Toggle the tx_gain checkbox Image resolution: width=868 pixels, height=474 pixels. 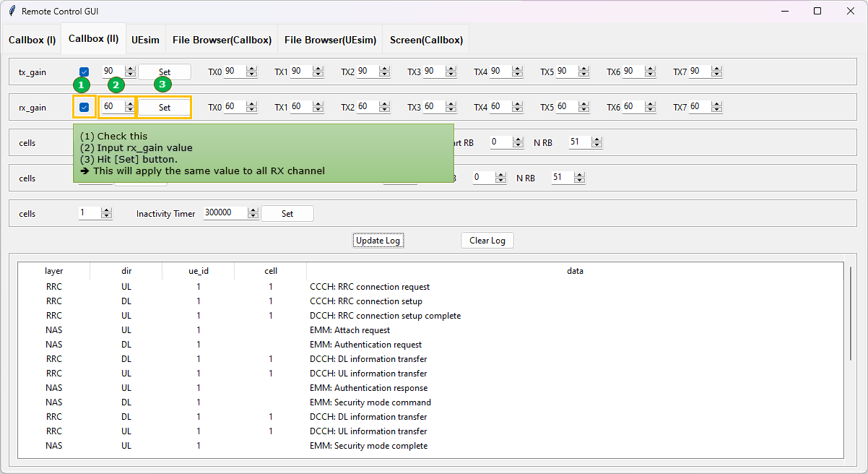(x=84, y=72)
